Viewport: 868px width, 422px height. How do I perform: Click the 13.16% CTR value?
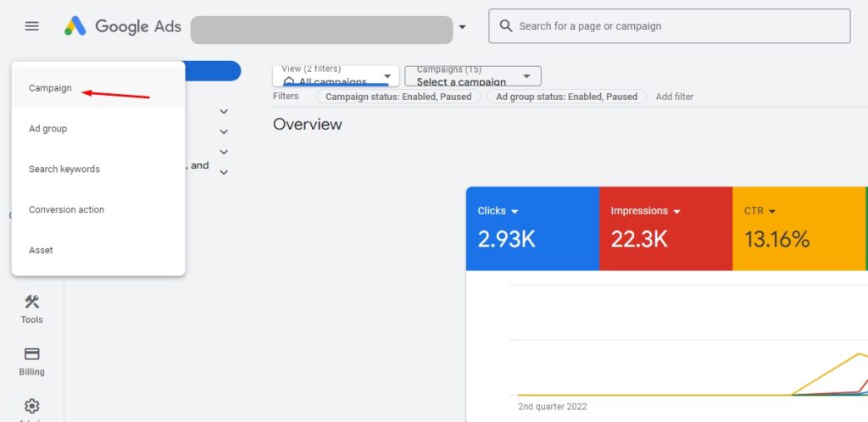pyautogui.click(x=776, y=240)
